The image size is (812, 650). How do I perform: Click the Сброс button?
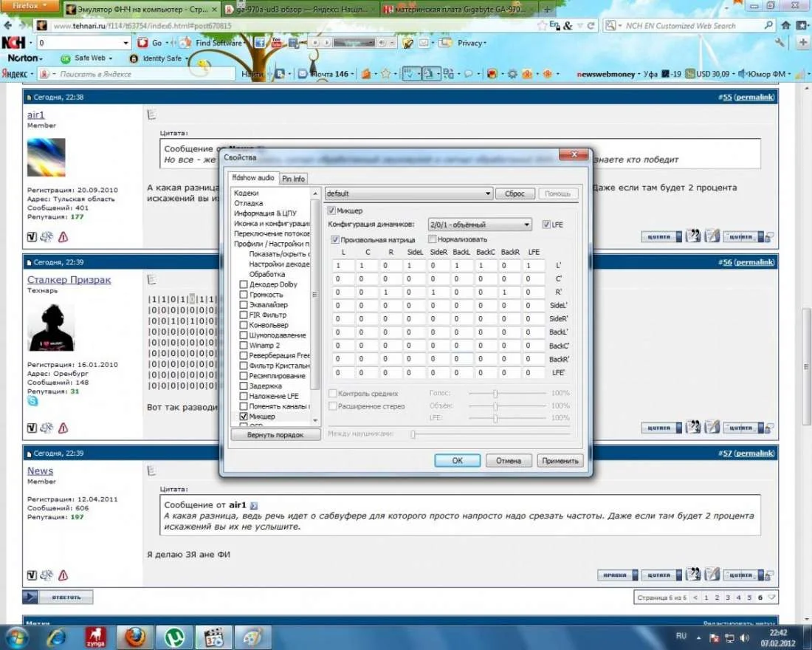515,194
